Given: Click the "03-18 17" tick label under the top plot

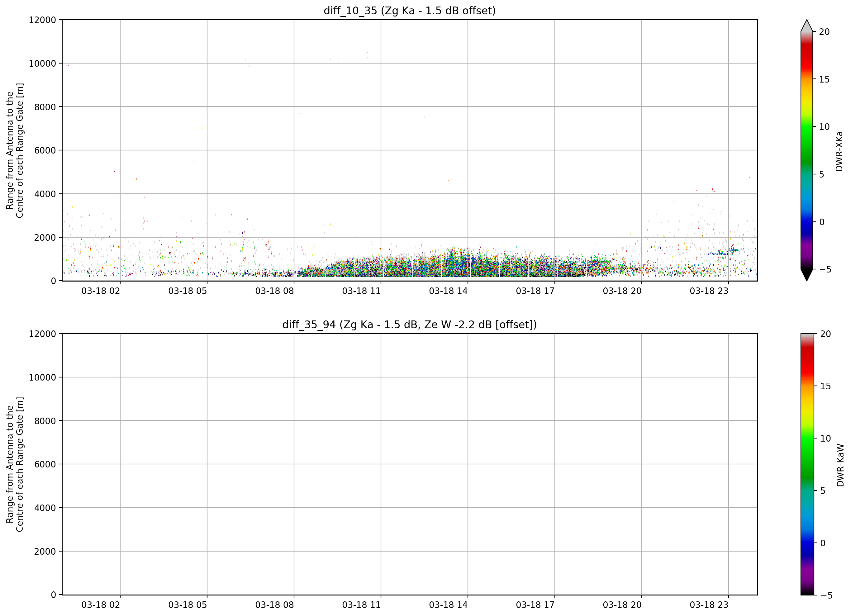Looking at the screenshot, I should point(535,291).
